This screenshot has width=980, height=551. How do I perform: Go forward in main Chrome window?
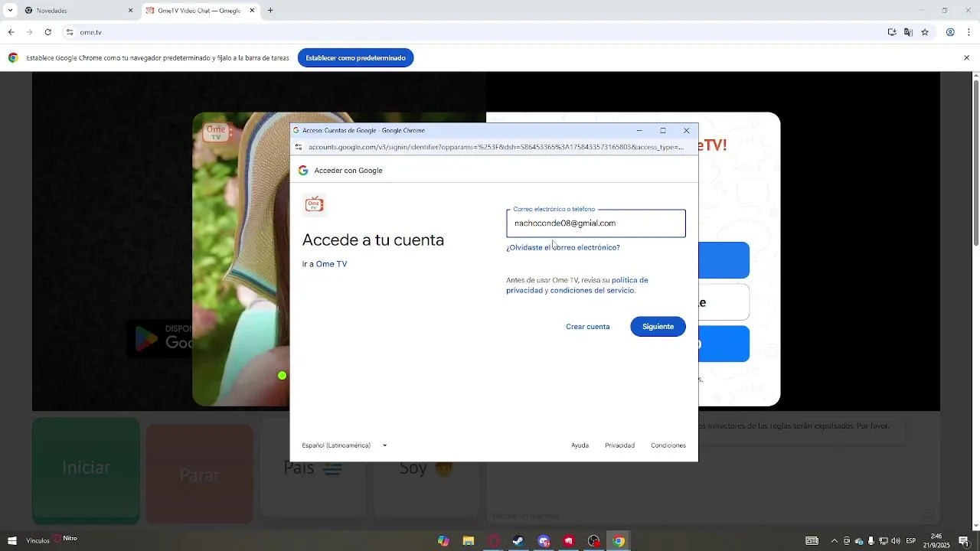29,32
